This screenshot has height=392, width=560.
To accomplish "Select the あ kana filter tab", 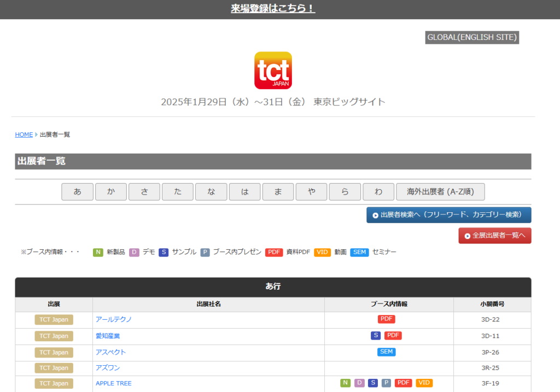I will point(77,192).
